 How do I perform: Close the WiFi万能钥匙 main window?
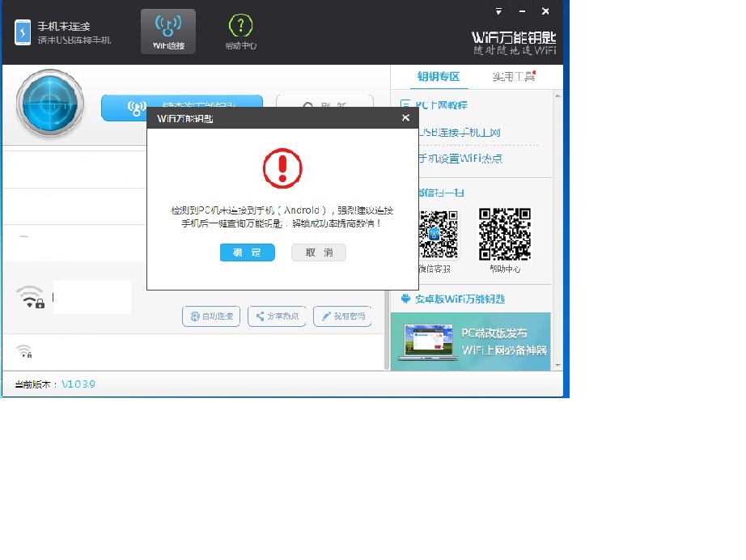click(545, 11)
